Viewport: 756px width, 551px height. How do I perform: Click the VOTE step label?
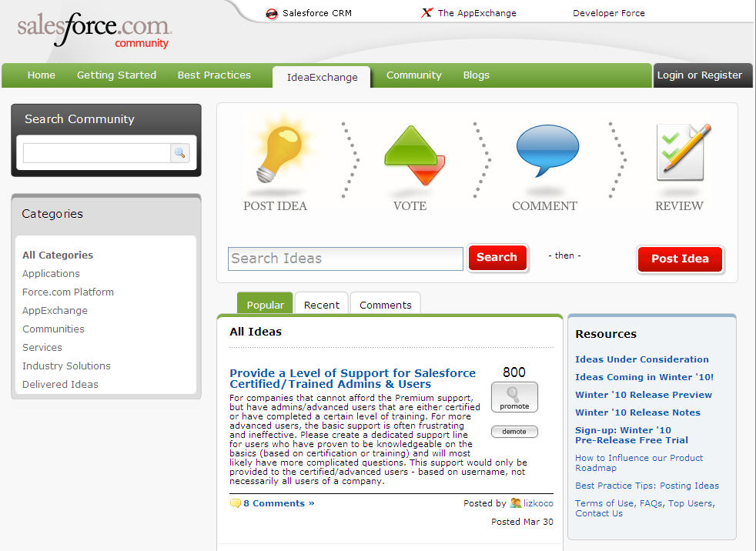coord(410,205)
